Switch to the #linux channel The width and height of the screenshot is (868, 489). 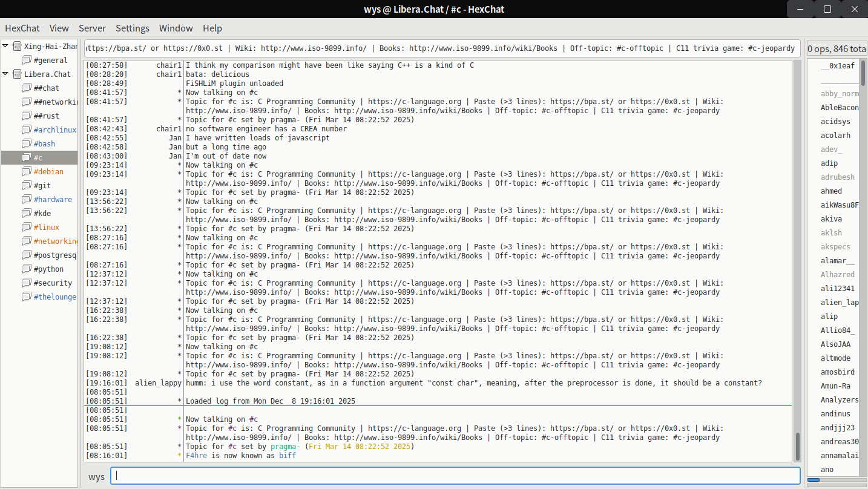(x=47, y=227)
